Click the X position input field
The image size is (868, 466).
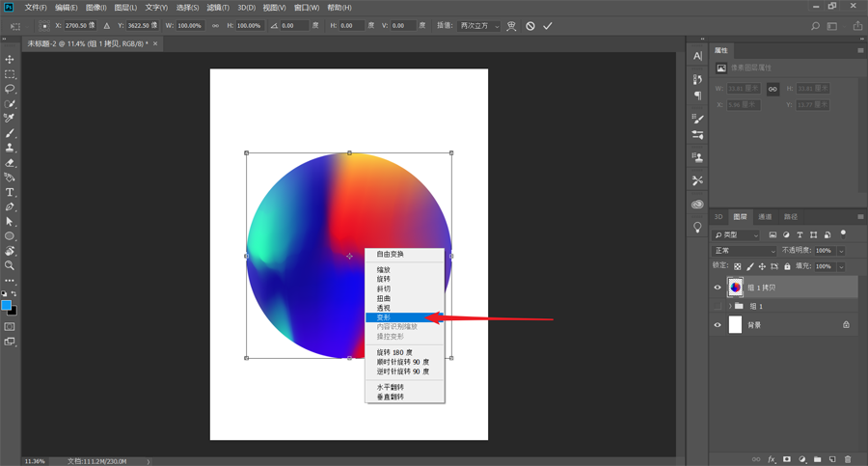click(x=75, y=26)
